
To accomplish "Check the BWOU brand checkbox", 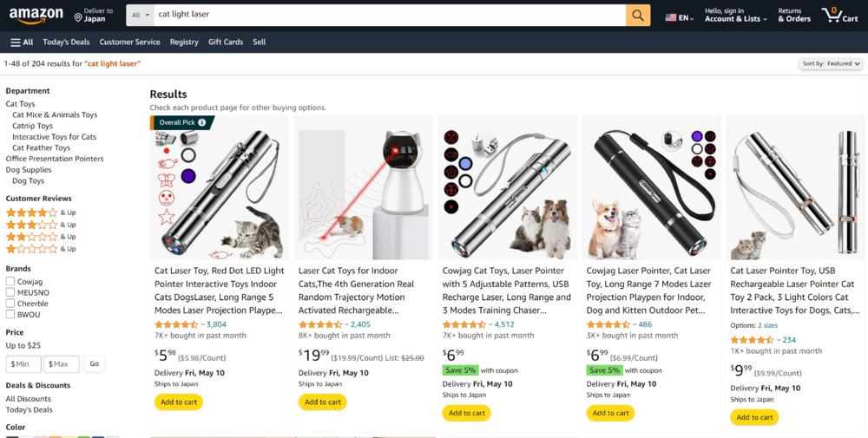I will pos(10,315).
